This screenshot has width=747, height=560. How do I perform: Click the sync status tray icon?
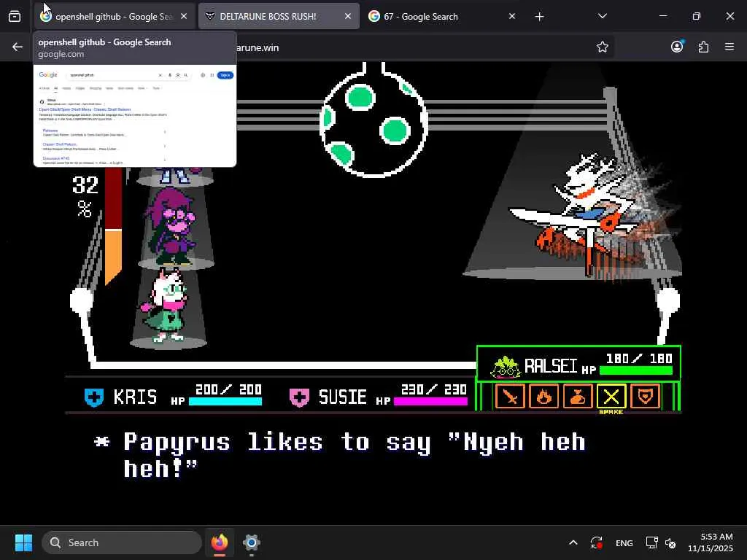pos(597,542)
